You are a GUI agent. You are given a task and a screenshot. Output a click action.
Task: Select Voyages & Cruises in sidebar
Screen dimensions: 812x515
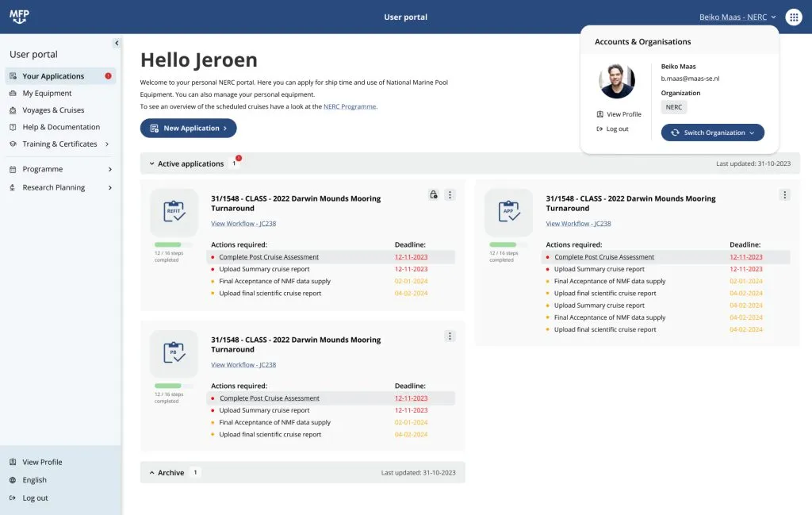click(x=53, y=110)
